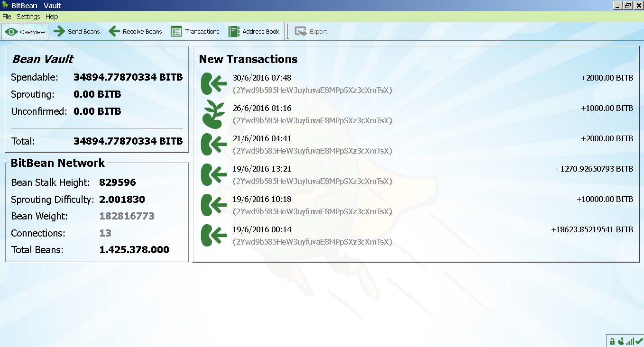Click the received icon for 30/6/2016 07:48 transaction
The width and height of the screenshot is (644, 347).
(213, 84)
